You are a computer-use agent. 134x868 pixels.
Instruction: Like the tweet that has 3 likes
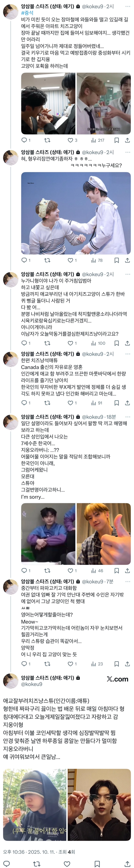pos(70,140)
